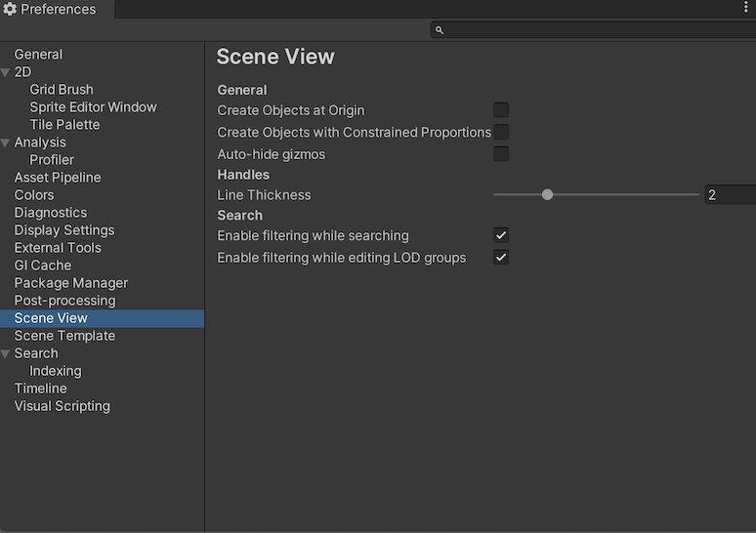
Task: Open GI Cache preferences
Action: coord(42,266)
